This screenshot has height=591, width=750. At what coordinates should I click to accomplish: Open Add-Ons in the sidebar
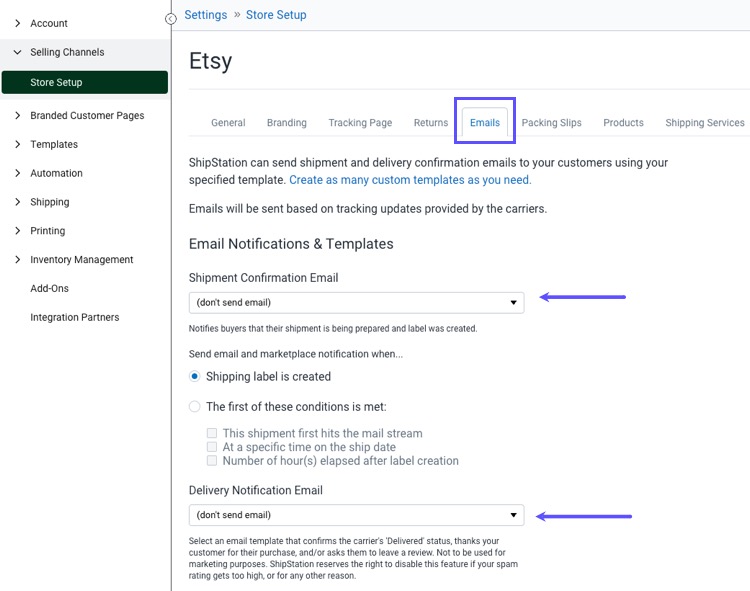click(x=50, y=289)
